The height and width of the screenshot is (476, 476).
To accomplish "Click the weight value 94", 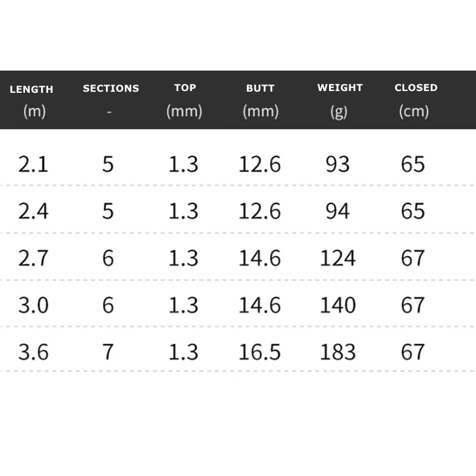I will pos(337,211).
